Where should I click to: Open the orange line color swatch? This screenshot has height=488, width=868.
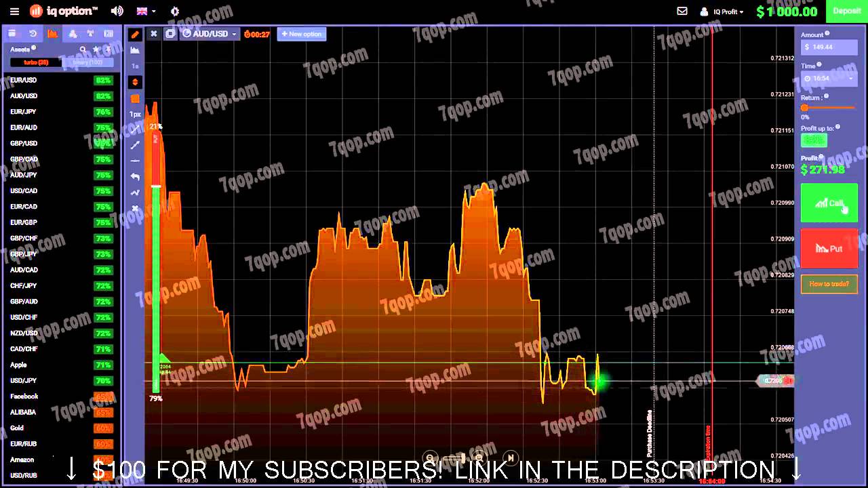(x=135, y=98)
